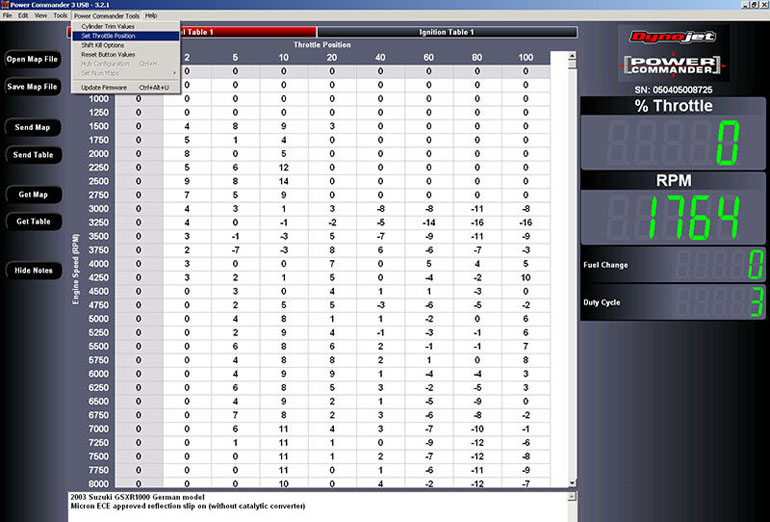Viewport: 770px width, 522px height.
Task: Click the vertical scrollbar's up arrow
Action: click(x=570, y=58)
